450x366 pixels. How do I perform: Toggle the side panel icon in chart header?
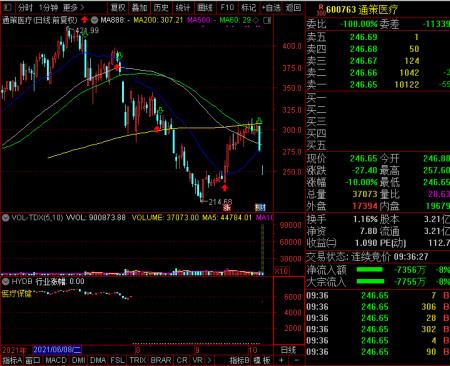(x=267, y=20)
